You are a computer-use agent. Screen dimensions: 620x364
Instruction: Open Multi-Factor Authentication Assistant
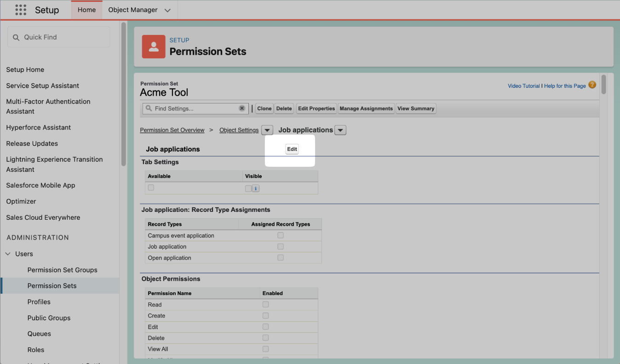coord(48,106)
